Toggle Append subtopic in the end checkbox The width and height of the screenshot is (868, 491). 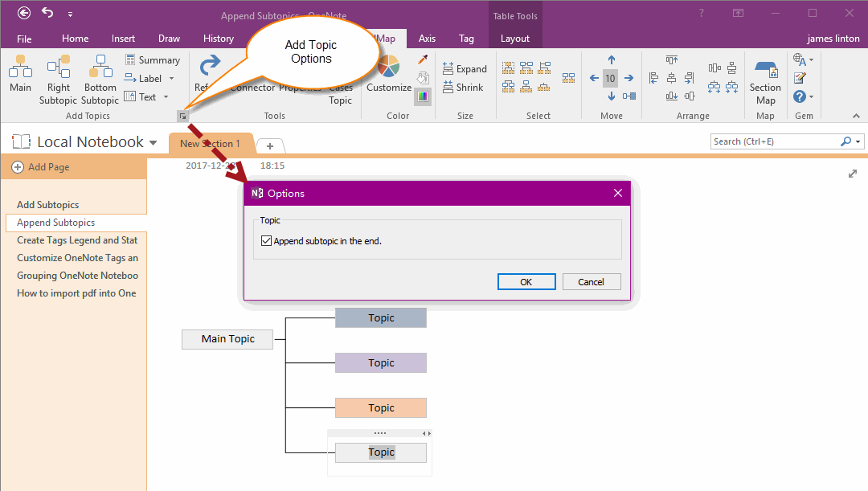[x=266, y=241]
